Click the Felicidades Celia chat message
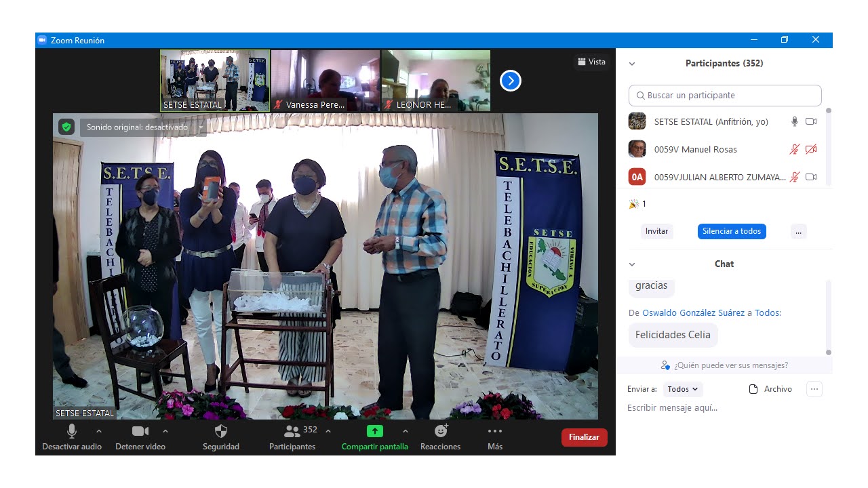 tap(673, 335)
